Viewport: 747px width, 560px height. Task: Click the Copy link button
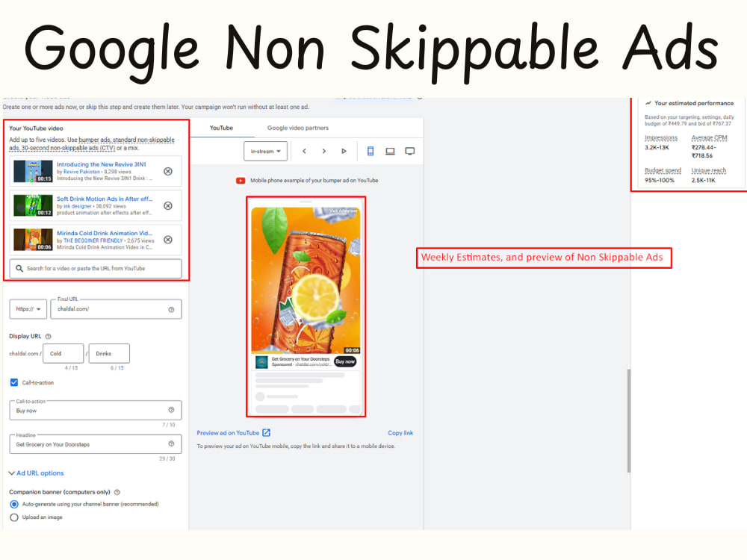(400, 433)
